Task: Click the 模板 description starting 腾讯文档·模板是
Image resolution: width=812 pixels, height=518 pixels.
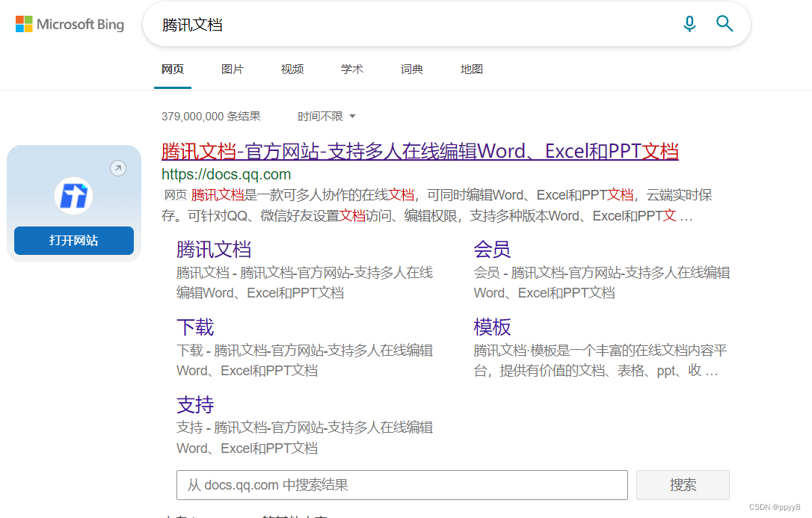Action: tap(600, 361)
